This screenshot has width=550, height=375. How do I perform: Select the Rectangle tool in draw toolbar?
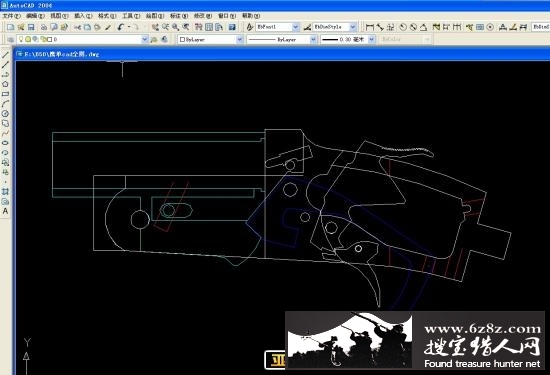(x=5, y=94)
